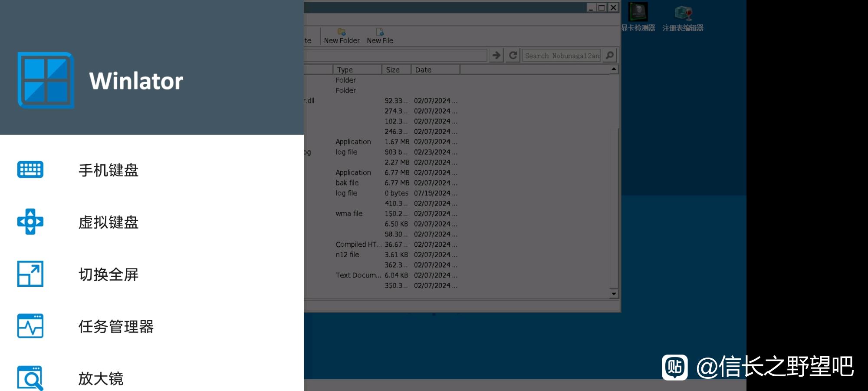Image resolution: width=868 pixels, height=391 pixels.
Task: Open the phone keyboard (手机键盘) icon
Action: (x=30, y=169)
